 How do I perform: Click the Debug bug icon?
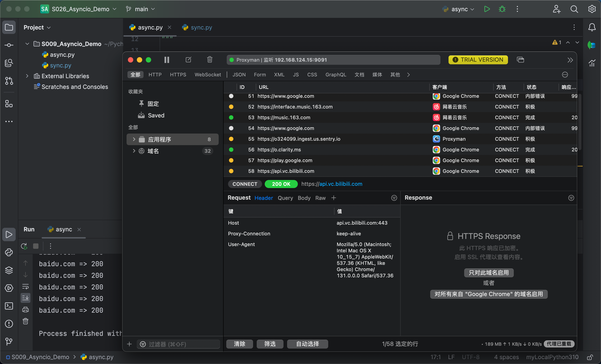click(502, 9)
